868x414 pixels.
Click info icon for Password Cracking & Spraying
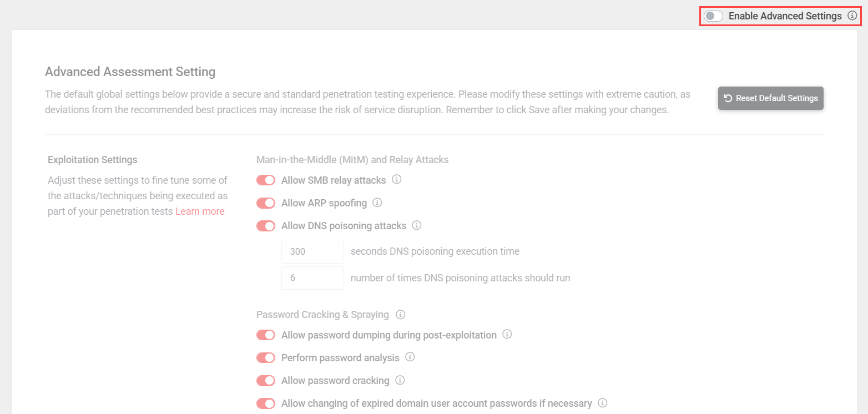pos(401,315)
